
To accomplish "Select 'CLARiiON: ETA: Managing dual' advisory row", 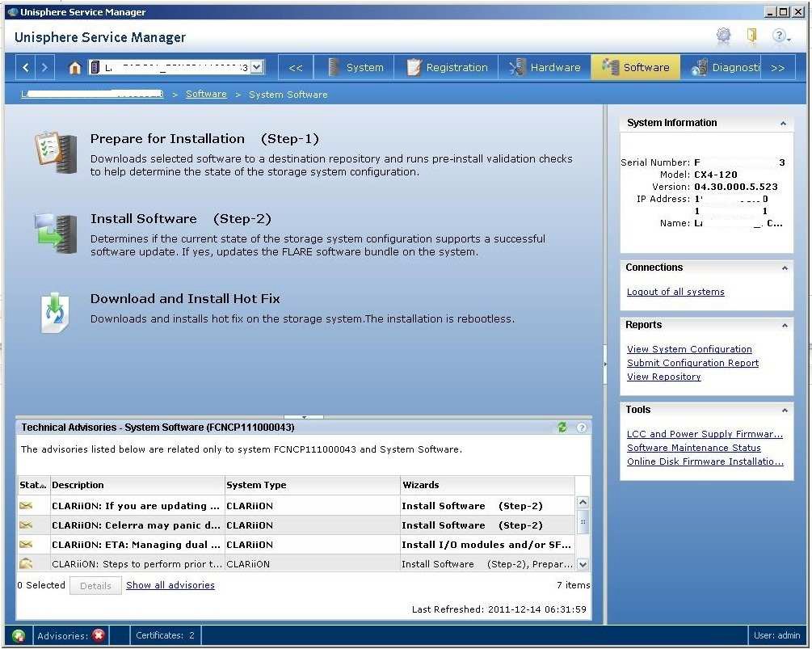I will click(x=296, y=545).
